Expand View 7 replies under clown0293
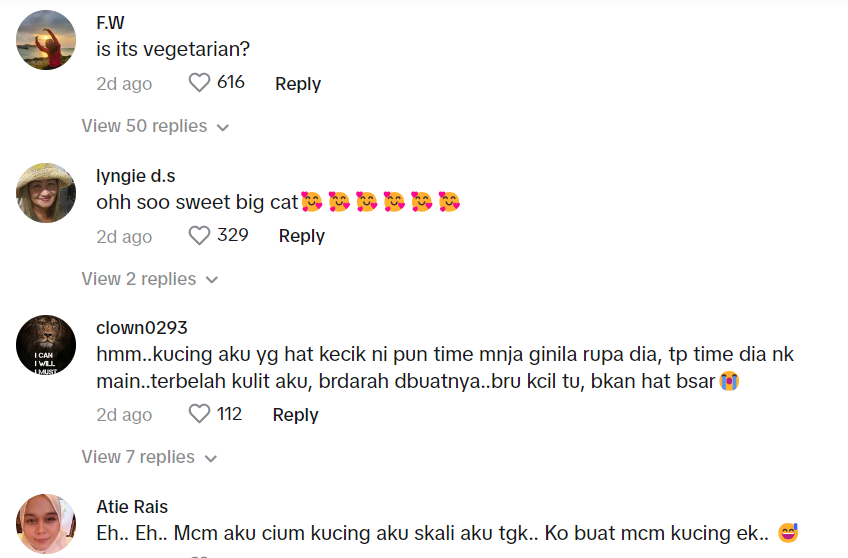Screen dimensions: 848x558 point(139,457)
